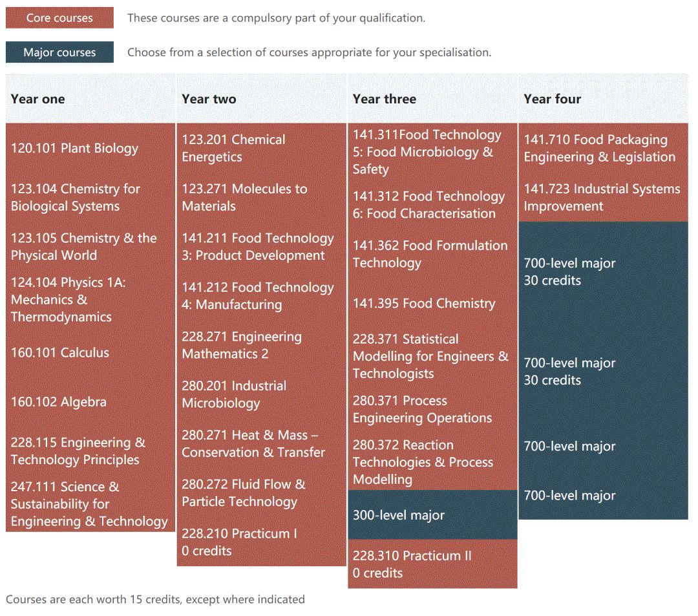Image resolution: width=698 pixels, height=616 pixels.
Task: Click 160.102 Algebra course link
Action: coord(59,402)
